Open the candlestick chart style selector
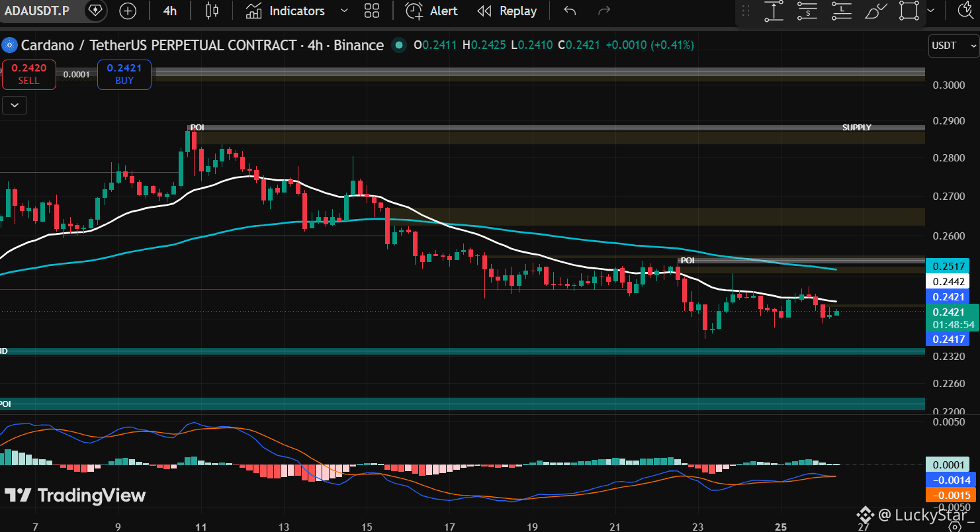 pos(212,11)
